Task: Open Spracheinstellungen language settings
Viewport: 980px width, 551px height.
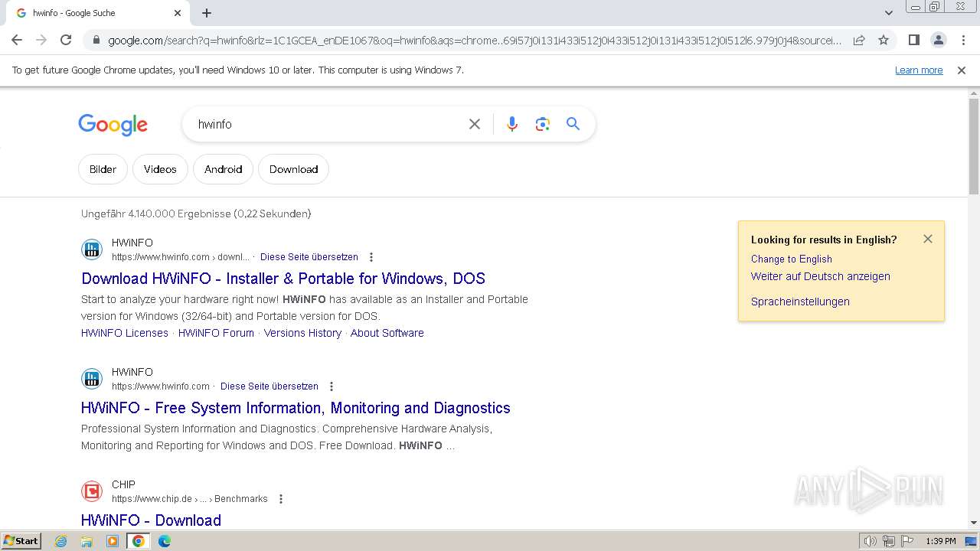Action: click(800, 302)
